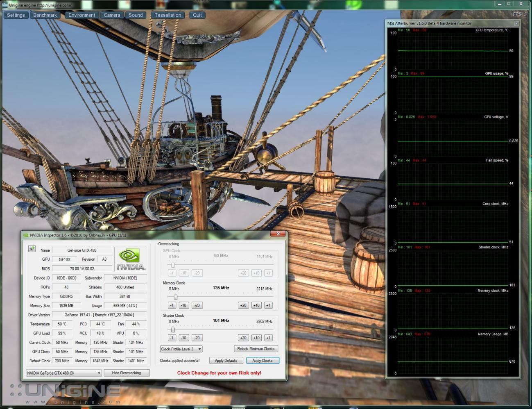Click the Memory clock graph in Afterburner
Screen dimensions: 532x409
tap(453, 311)
